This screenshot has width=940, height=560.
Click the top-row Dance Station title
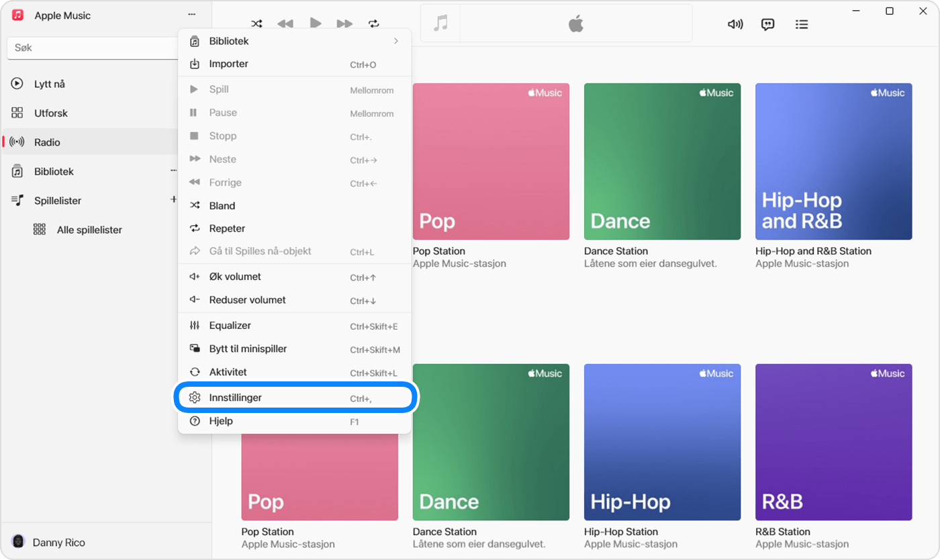pos(616,251)
